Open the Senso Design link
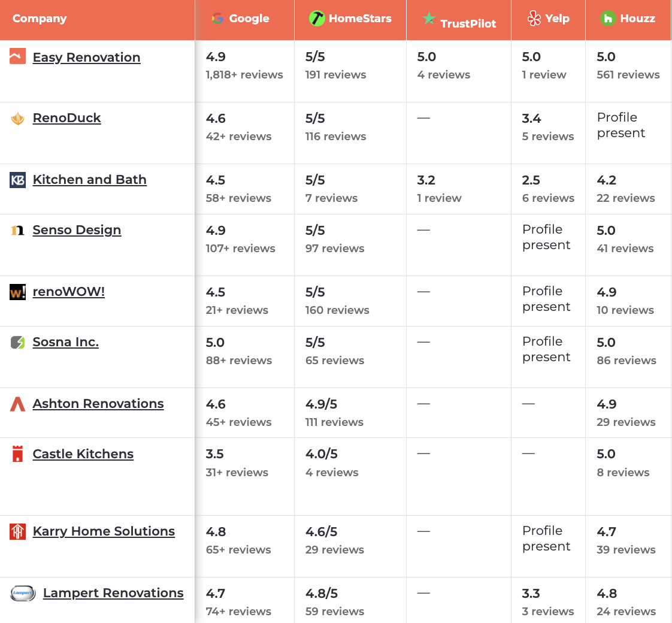The width and height of the screenshot is (672, 623). pos(77,230)
